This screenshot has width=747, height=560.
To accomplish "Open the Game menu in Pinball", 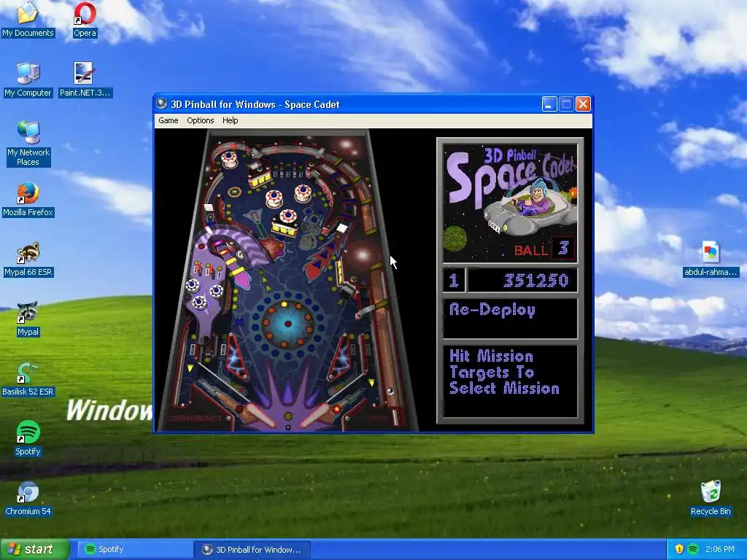I will click(169, 120).
